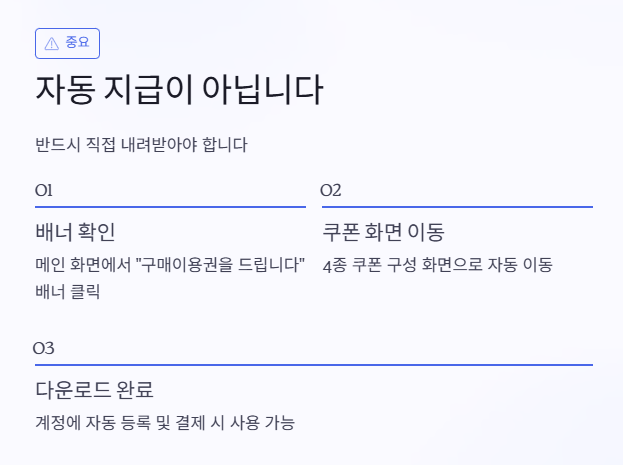The height and width of the screenshot is (465, 623).
Task: Click the text 메인 화면에서 in step one
Action: tap(83, 264)
